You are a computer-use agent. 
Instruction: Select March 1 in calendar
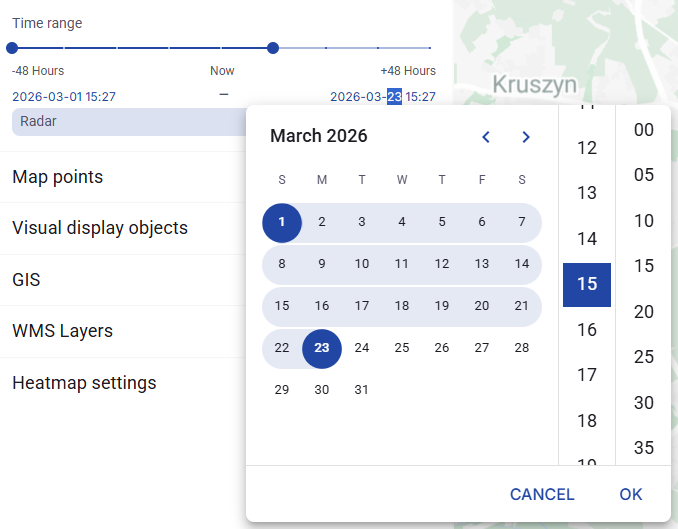click(282, 222)
